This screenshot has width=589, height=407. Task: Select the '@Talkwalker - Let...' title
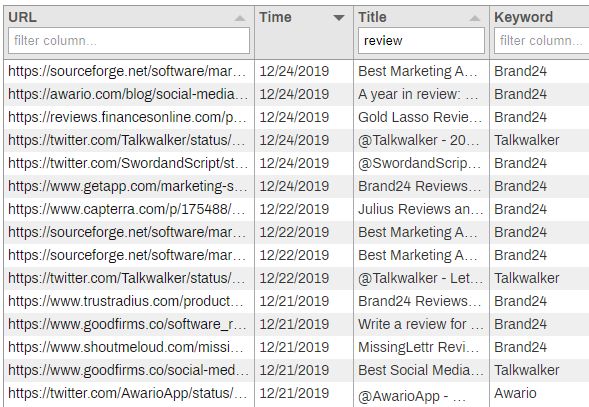[x=420, y=278]
